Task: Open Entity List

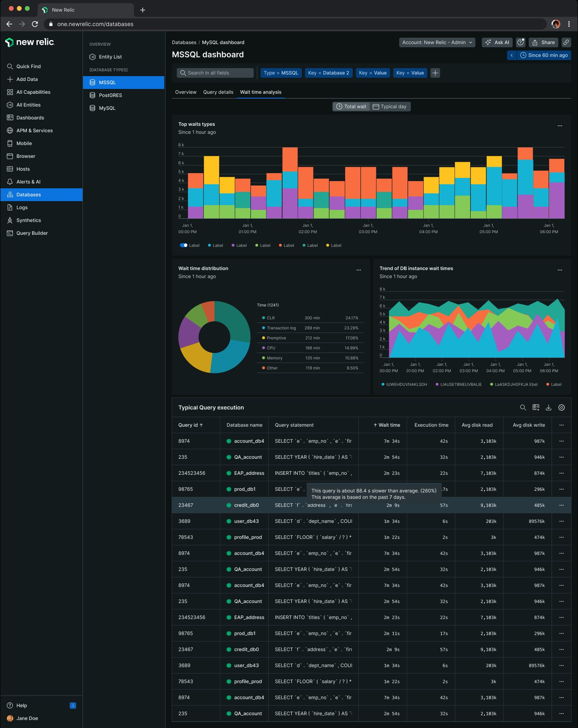Action: click(123, 57)
